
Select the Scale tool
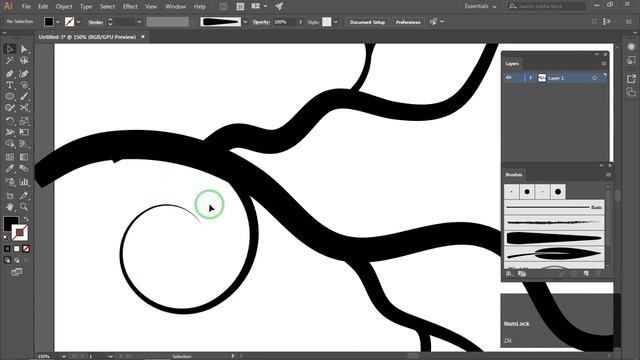point(24,121)
